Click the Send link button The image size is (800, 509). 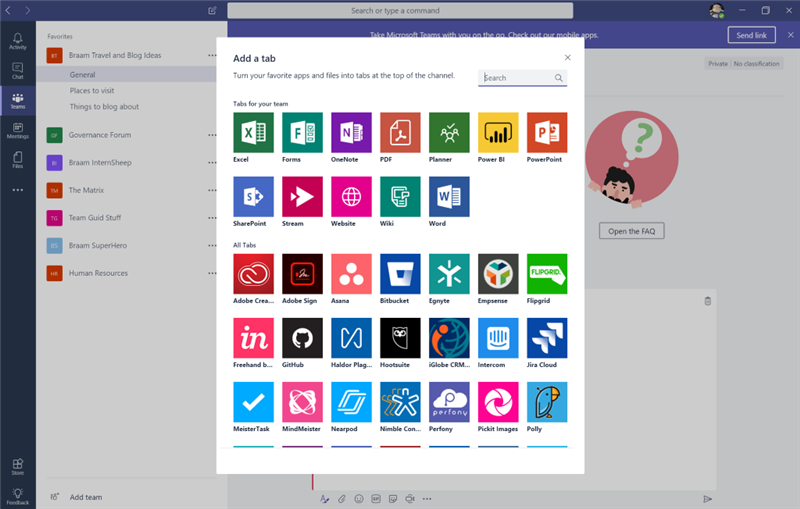click(x=752, y=35)
